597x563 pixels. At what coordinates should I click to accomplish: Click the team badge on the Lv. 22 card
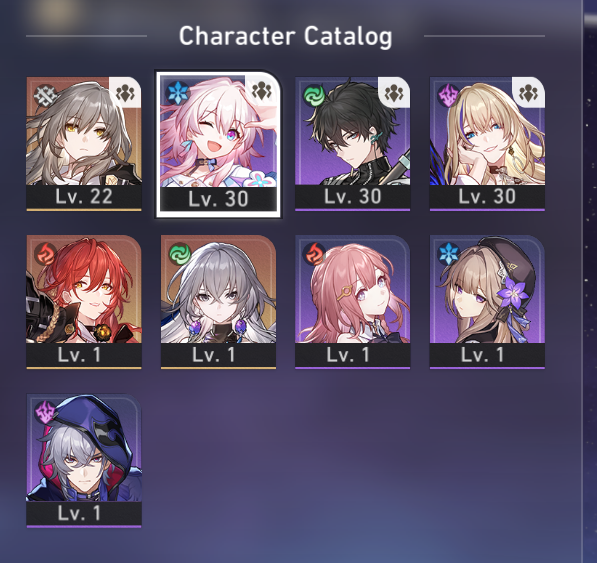(x=126, y=92)
